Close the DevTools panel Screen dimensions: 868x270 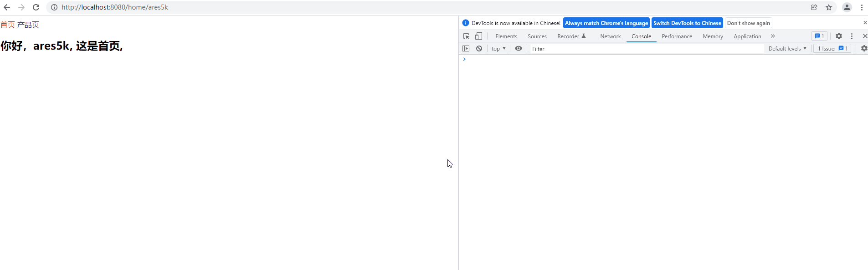[865, 36]
